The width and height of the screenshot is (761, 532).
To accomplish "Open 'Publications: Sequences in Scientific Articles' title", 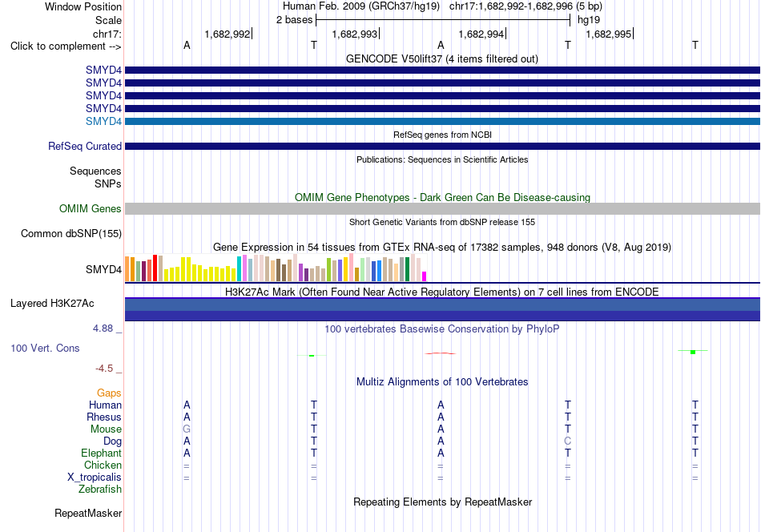I will point(442,159).
